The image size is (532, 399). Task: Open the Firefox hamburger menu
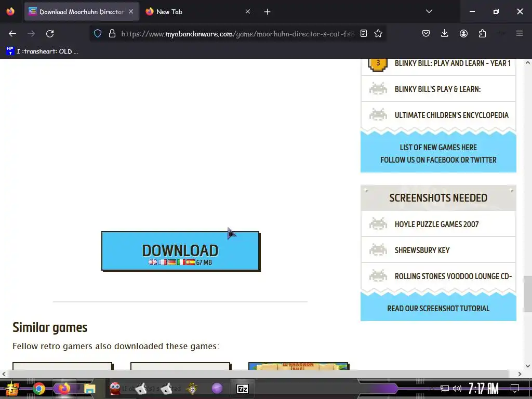pos(520,33)
